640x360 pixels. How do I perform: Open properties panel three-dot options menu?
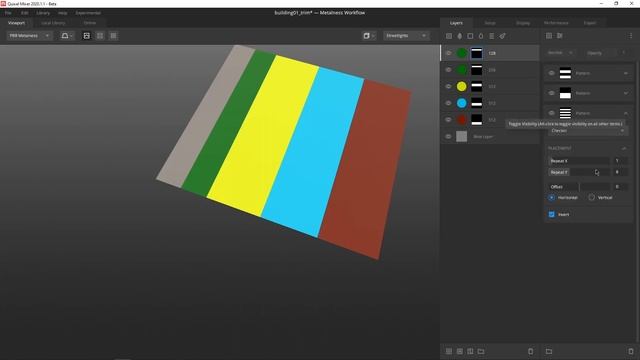coord(631,36)
